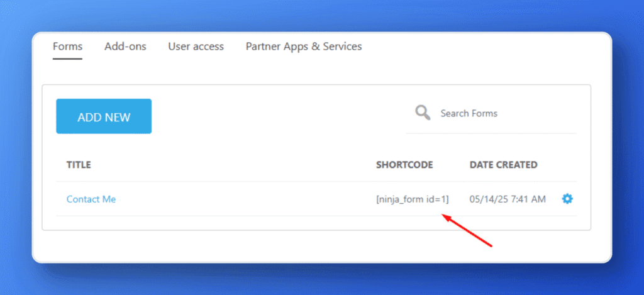Screen dimensions: 644x295
Task: Click the ADD NEW button
Action: click(104, 116)
